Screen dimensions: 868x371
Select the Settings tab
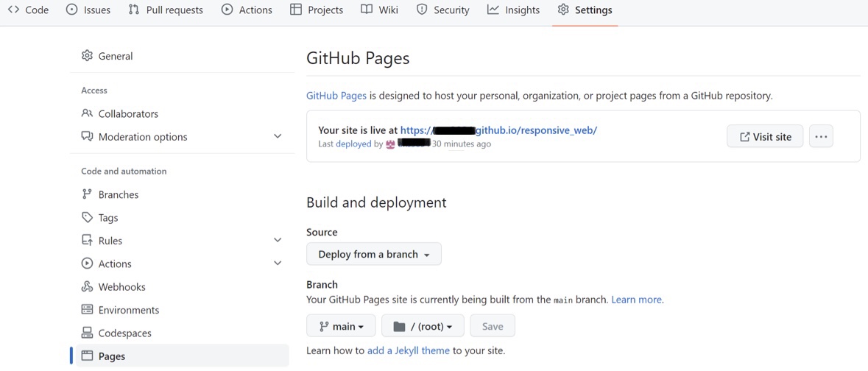click(x=585, y=10)
